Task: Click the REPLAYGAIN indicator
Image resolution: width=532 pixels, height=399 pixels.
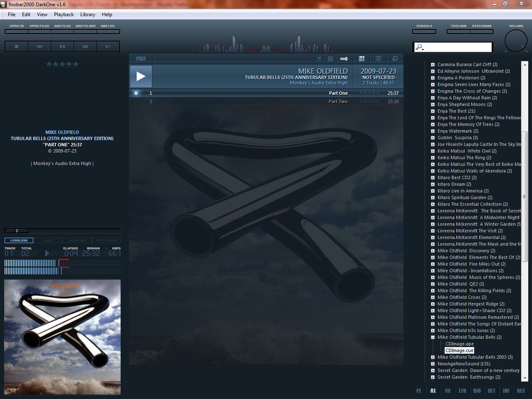Action: (x=106, y=240)
